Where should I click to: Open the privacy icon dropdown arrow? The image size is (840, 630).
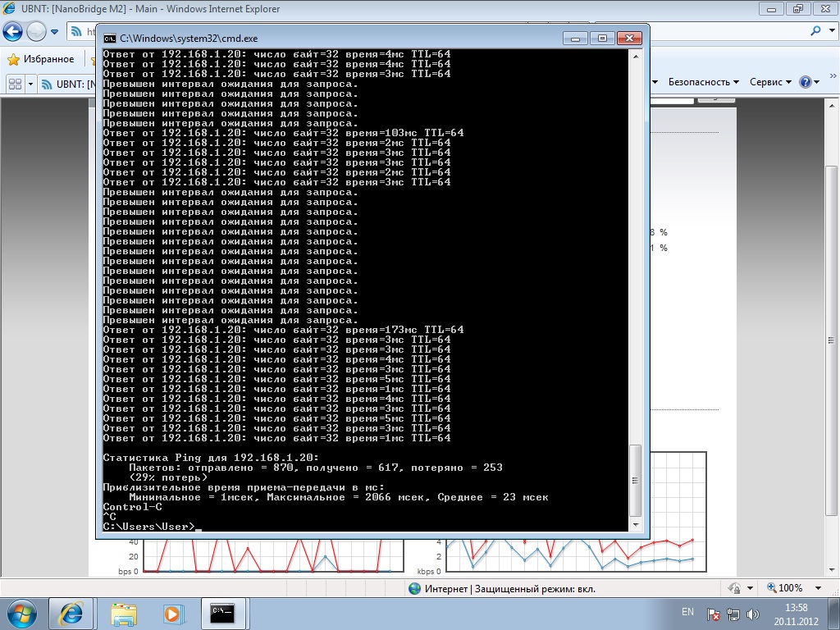click(750, 588)
